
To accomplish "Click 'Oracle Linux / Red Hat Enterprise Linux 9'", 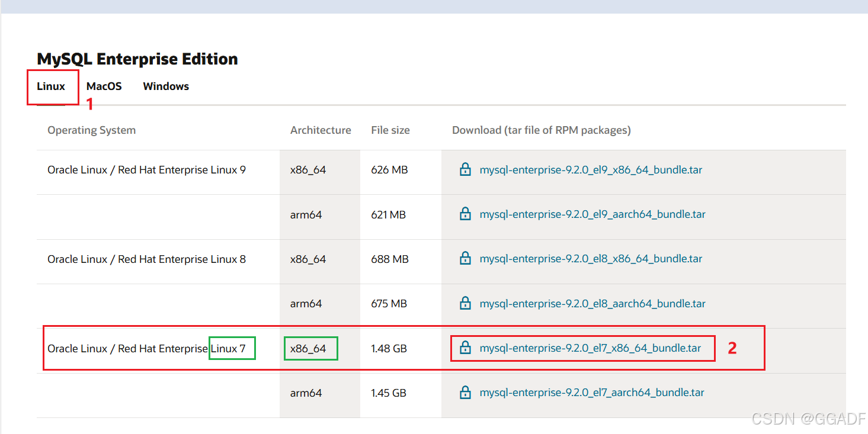I will pyautogui.click(x=146, y=170).
